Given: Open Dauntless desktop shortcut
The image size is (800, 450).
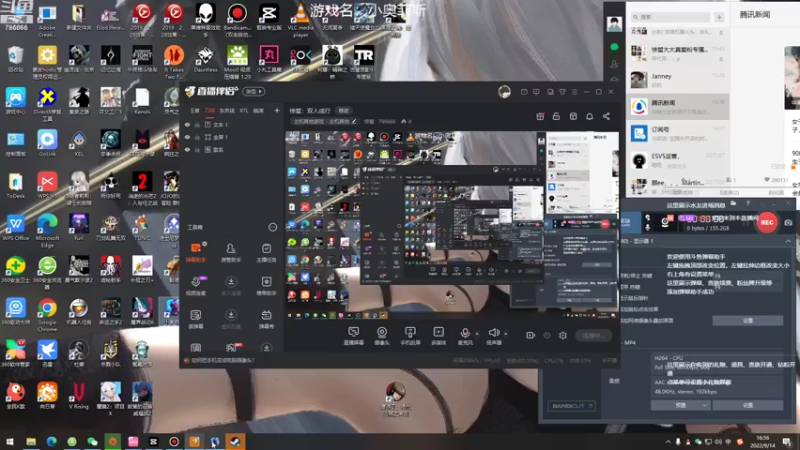Looking at the screenshot, I should click(206, 59).
